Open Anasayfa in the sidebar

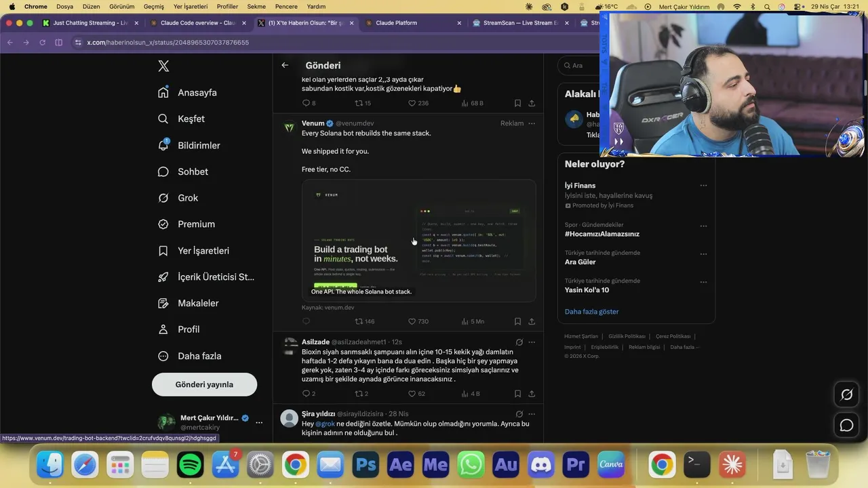188,92
